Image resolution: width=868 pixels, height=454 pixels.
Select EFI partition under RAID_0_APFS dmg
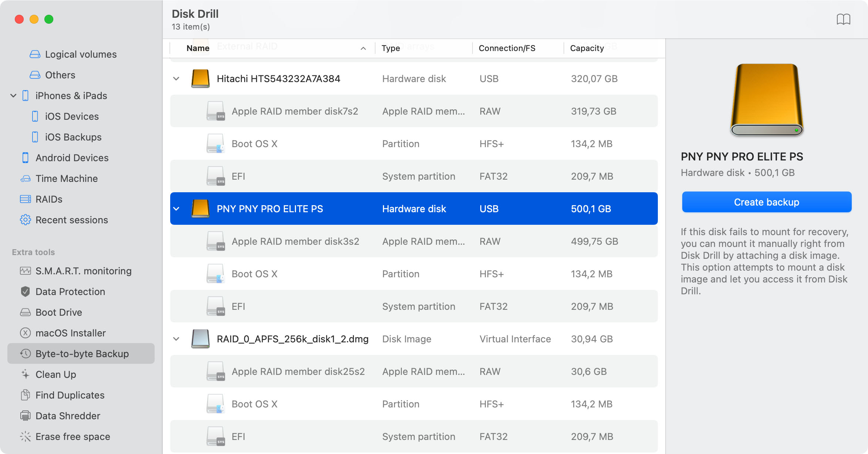(414, 437)
